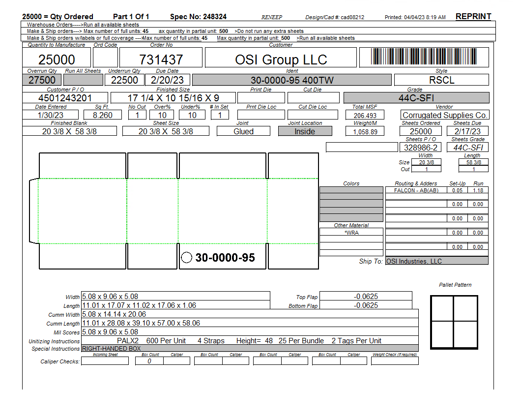
Task: Click the Set-Up value 0.05
Action: pyautogui.click(x=457, y=190)
